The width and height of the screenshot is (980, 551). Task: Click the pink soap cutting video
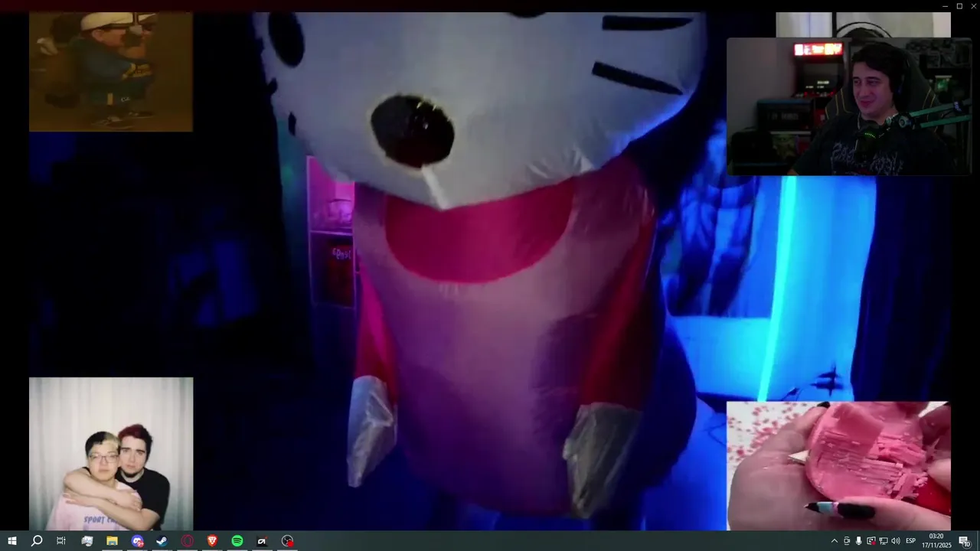838,466
